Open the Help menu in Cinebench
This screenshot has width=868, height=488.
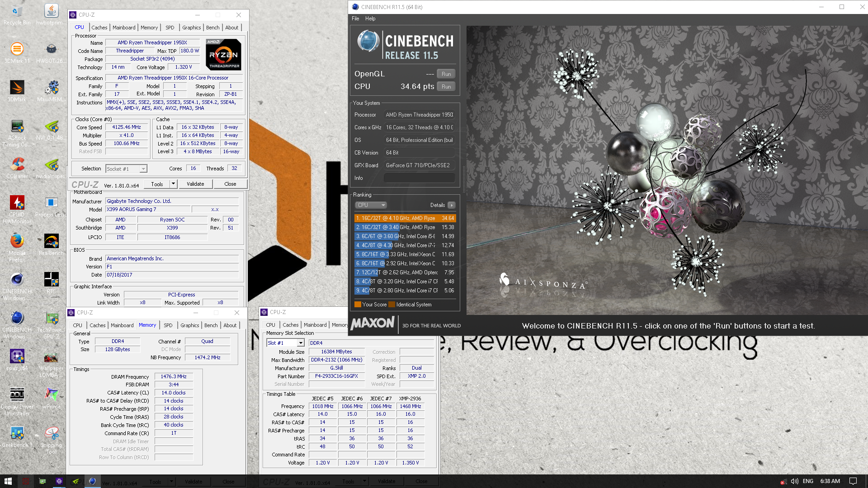click(370, 19)
